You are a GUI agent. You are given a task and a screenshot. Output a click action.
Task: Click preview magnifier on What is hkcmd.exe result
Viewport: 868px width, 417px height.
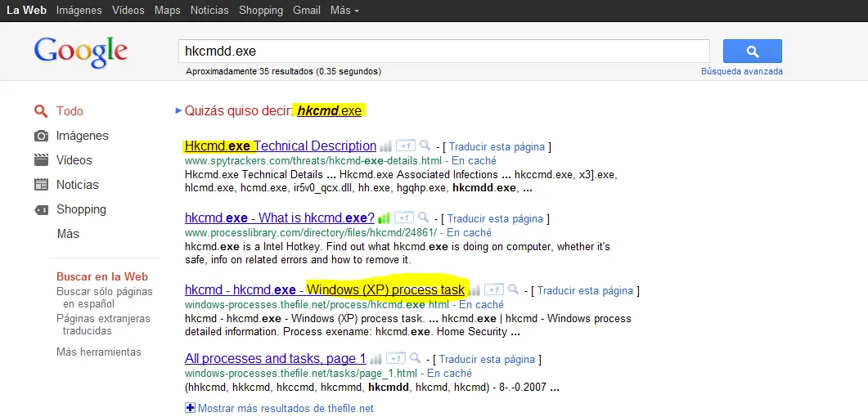click(x=423, y=217)
